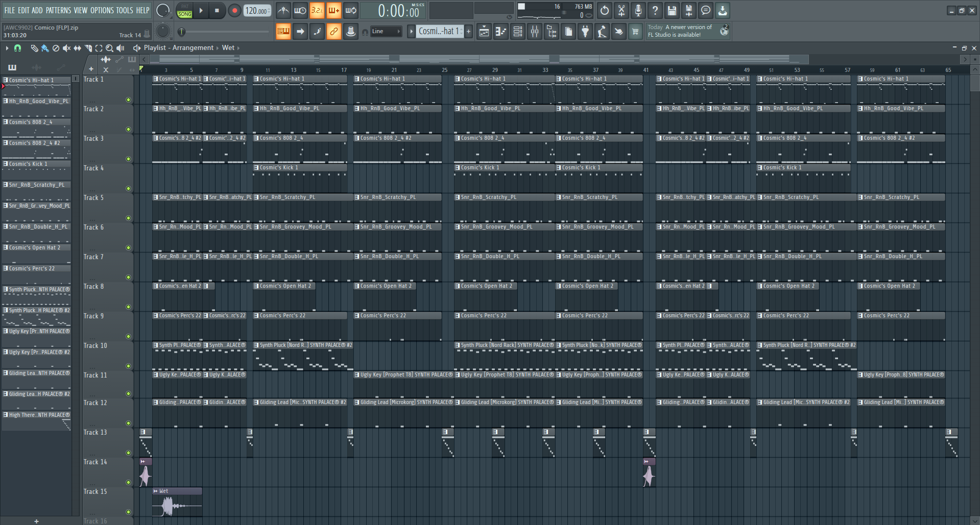Toggle multilink to controllers icon
Screen dimensions: 980x525
(334, 32)
